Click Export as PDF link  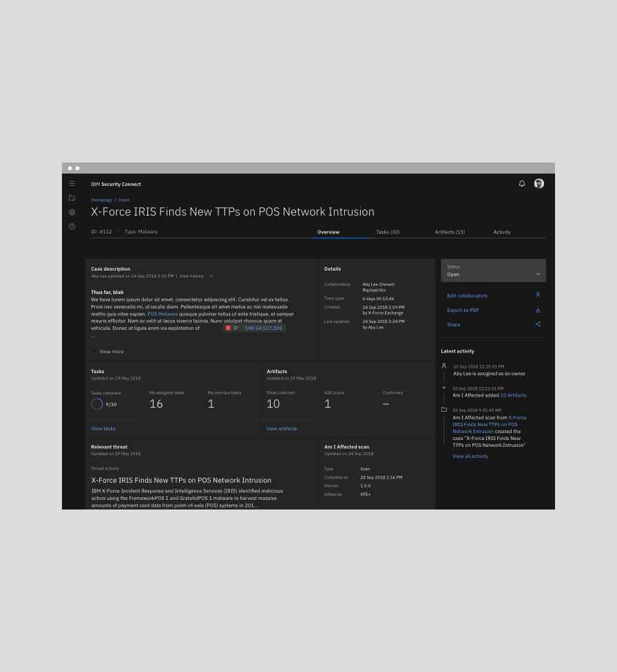tap(463, 311)
